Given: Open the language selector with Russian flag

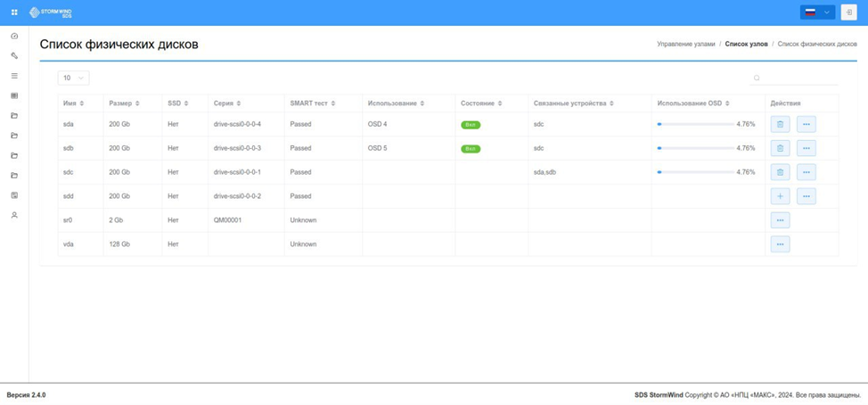Looking at the screenshot, I should pos(817,12).
